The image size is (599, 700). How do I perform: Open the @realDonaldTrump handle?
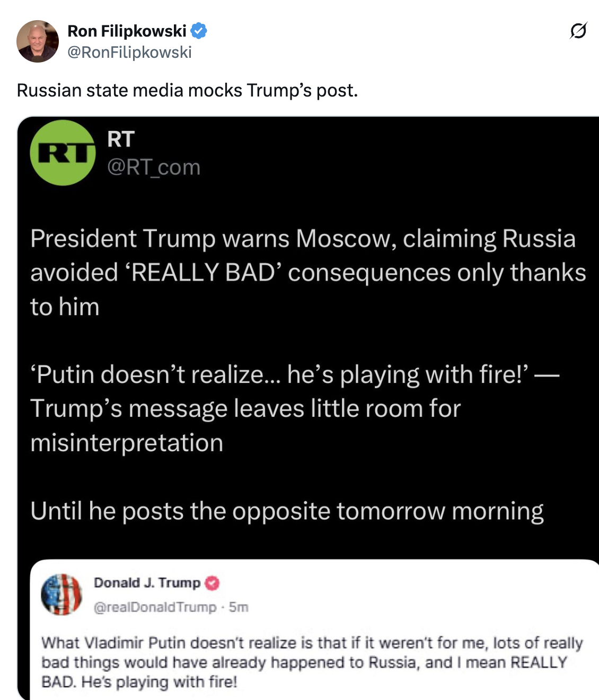click(x=155, y=607)
